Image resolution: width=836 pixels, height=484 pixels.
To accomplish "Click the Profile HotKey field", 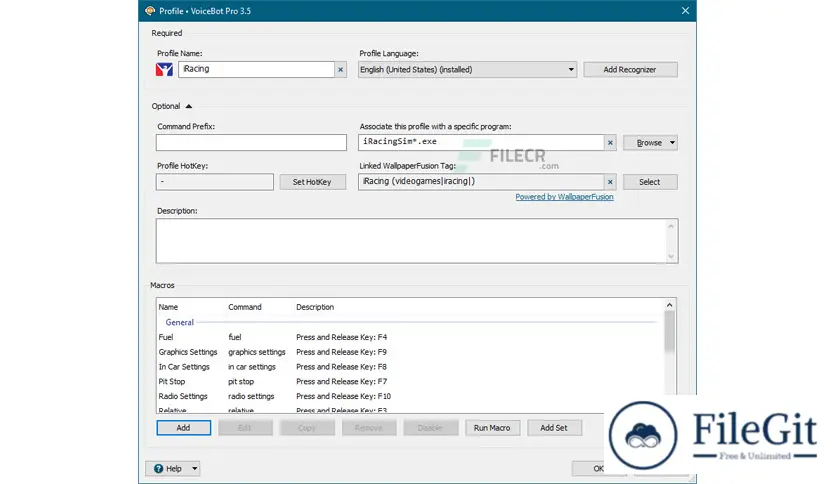I will 215,182.
